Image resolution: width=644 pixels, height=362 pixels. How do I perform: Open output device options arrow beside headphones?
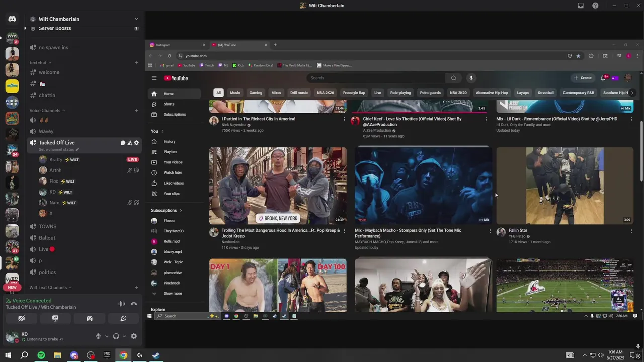[124, 336]
